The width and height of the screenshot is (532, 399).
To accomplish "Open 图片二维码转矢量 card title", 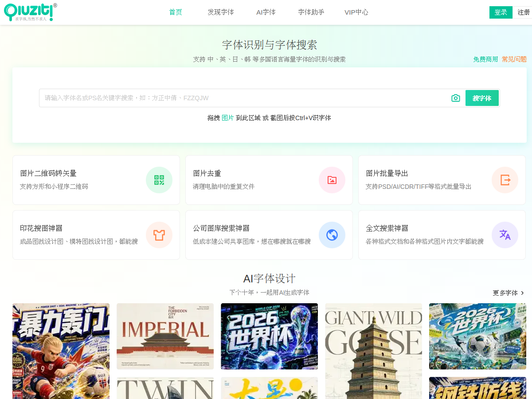I will [x=48, y=173].
